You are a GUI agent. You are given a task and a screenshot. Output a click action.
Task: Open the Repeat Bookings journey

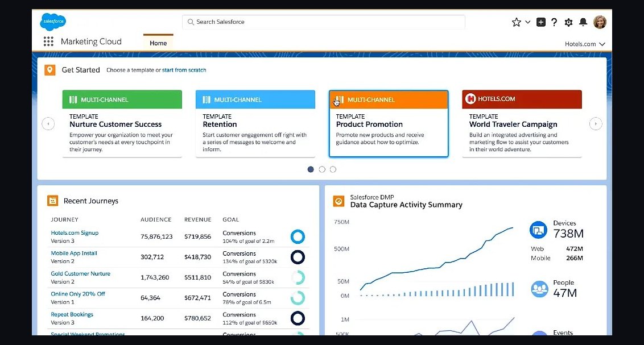tap(72, 315)
